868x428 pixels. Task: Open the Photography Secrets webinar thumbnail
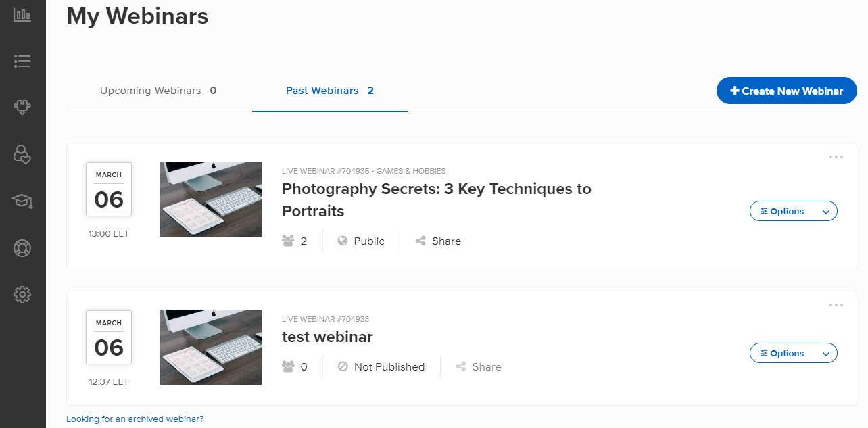(211, 199)
